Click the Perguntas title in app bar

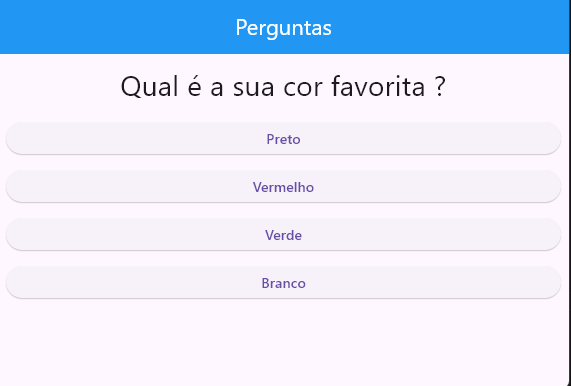283,28
